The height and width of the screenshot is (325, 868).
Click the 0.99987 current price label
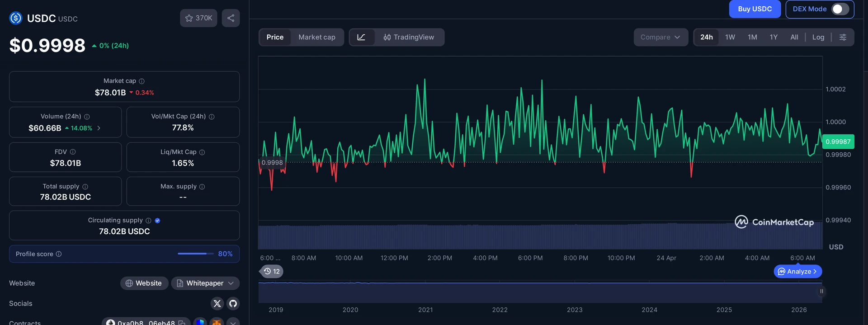(x=838, y=141)
